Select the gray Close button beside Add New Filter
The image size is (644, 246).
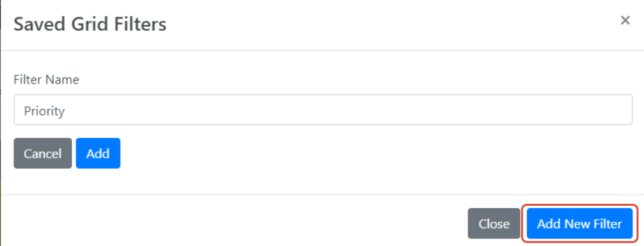(x=494, y=224)
